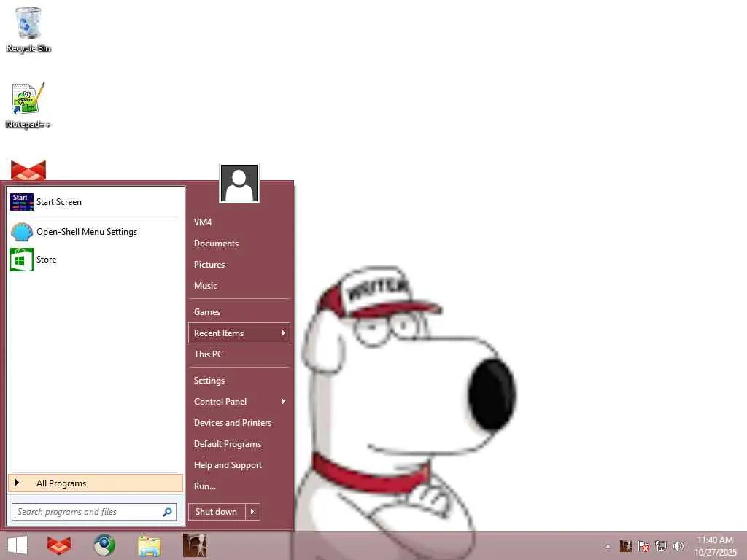Launch Store from the start menu
Screen dimensions: 747x560
[96, 260]
